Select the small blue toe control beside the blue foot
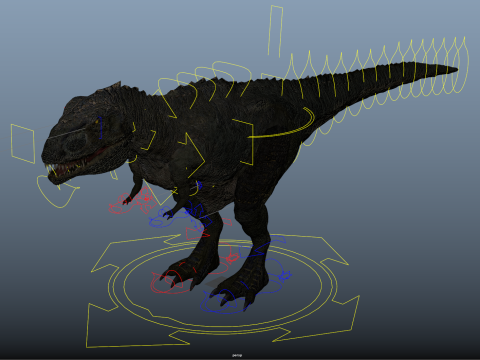 coord(285,275)
